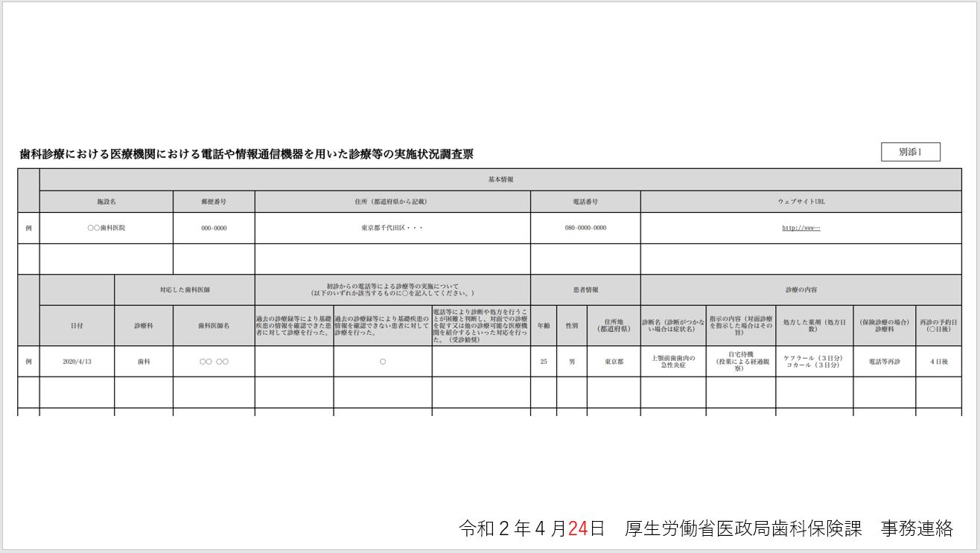Select the 令和2年4月24日 footer date text
Image resolution: width=980 pixels, height=553 pixels.
pyautogui.click(x=532, y=528)
